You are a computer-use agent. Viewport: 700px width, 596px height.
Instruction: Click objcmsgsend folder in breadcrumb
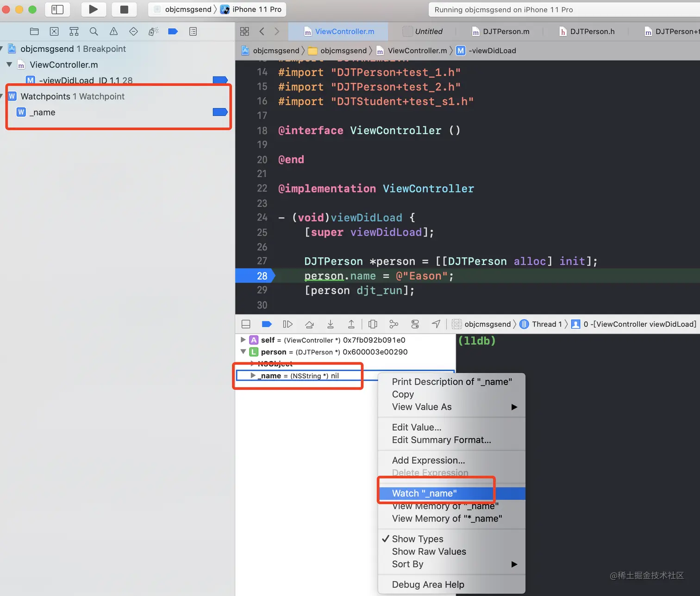point(337,50)
